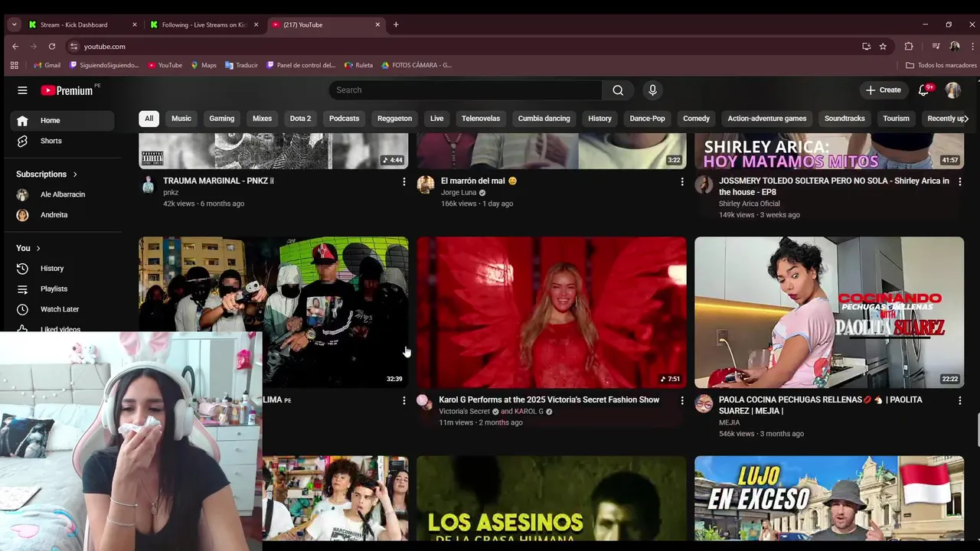Open more options for TRAUMA MARGINAL video
The width and height of the screenshot is (980, 551).
404,181
